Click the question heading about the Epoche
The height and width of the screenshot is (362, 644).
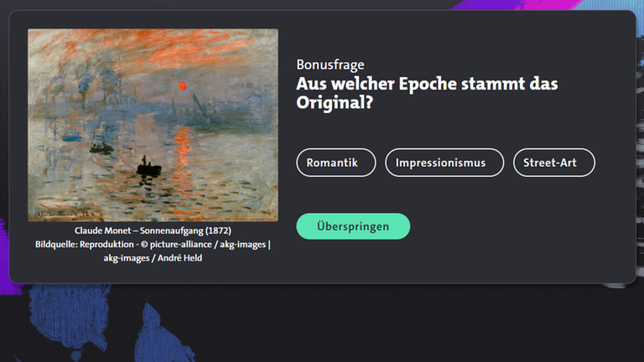pos(427,93)
